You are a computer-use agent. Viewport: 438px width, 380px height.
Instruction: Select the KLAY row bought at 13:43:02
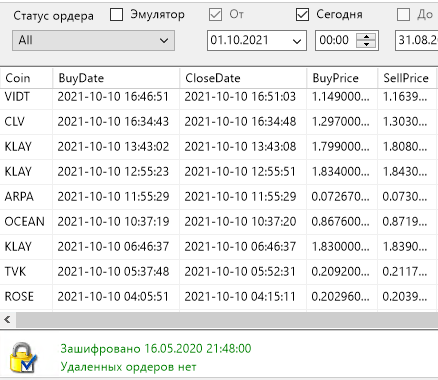click(x=219, y=147)
